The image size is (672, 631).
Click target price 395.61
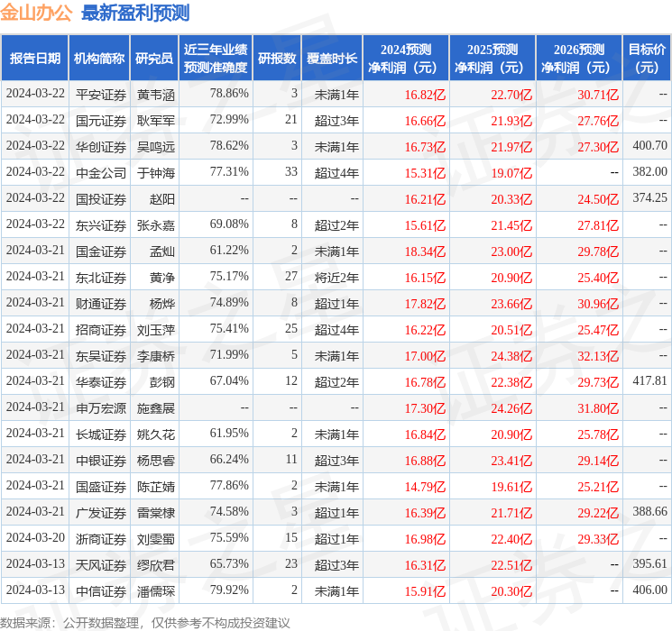[649, 563]
